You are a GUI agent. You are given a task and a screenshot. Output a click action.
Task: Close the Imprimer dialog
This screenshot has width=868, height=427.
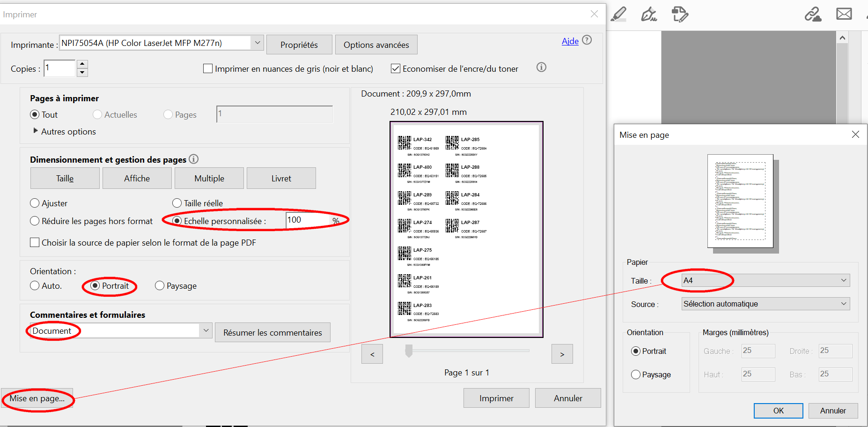click(594, 14)
